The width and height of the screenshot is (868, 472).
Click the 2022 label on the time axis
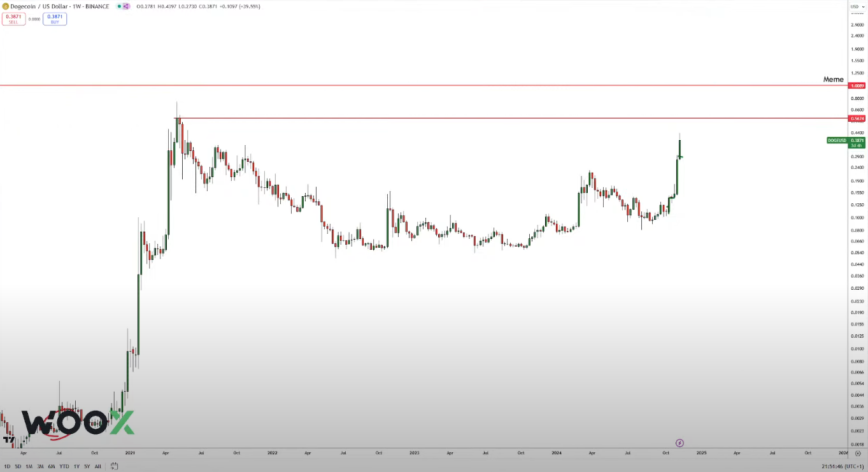(x=273, y=453)
